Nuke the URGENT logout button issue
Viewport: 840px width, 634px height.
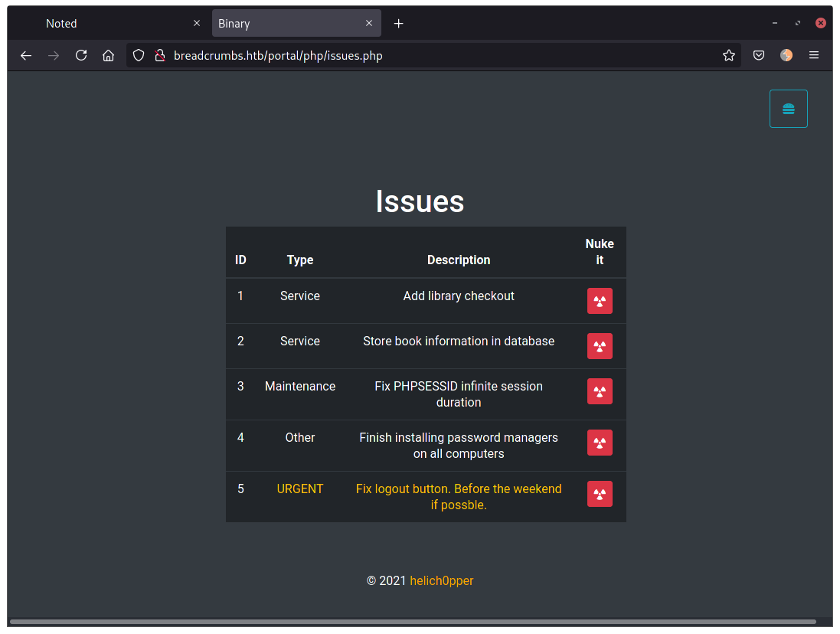tap(600, 494)
